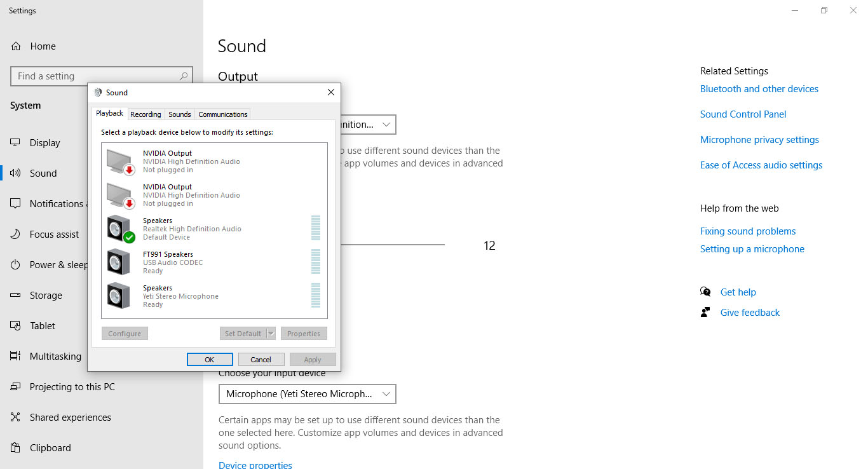
Task: Click the FT991 Speakers device icon
Action: pos(119,262)
